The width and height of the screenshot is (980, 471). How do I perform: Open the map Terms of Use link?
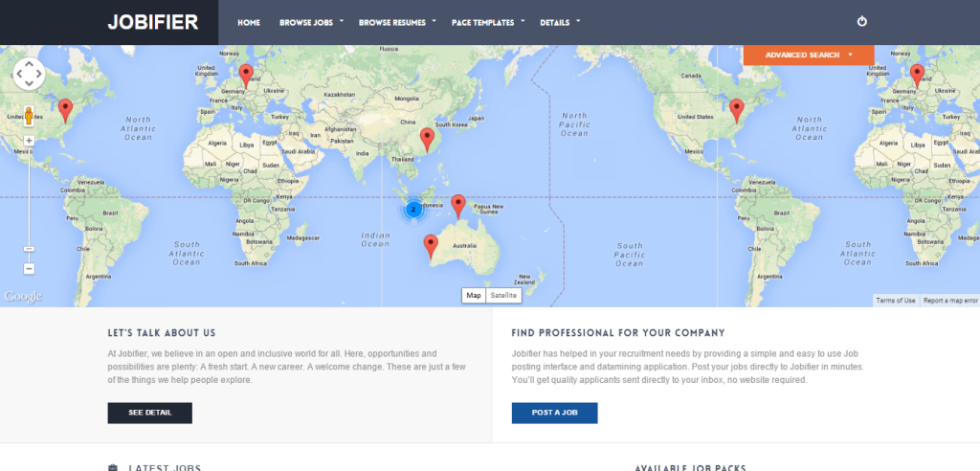[896, 301]
